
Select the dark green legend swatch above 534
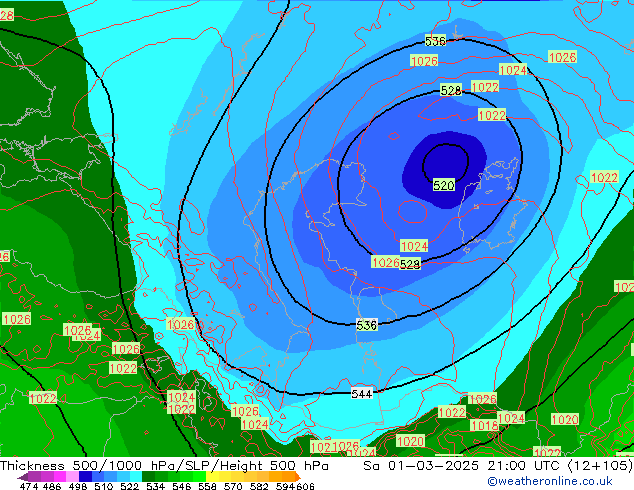coord(149,476)
